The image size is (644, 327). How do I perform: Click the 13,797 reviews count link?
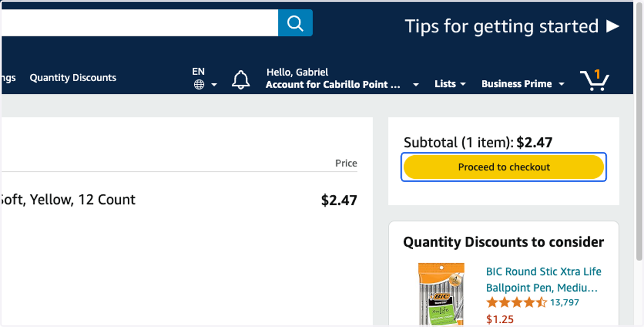[565, 302]
